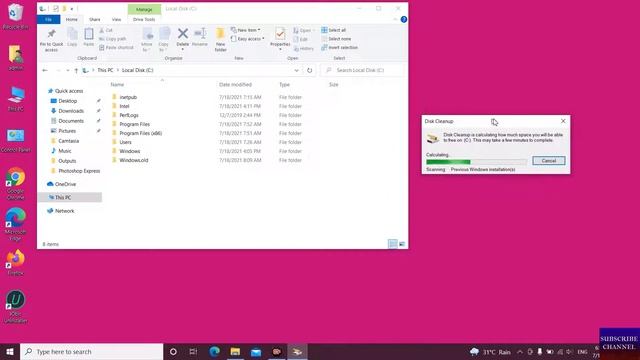Switch to the Home ribbon tab
This screenshot has height=360, width=640.
71,19
